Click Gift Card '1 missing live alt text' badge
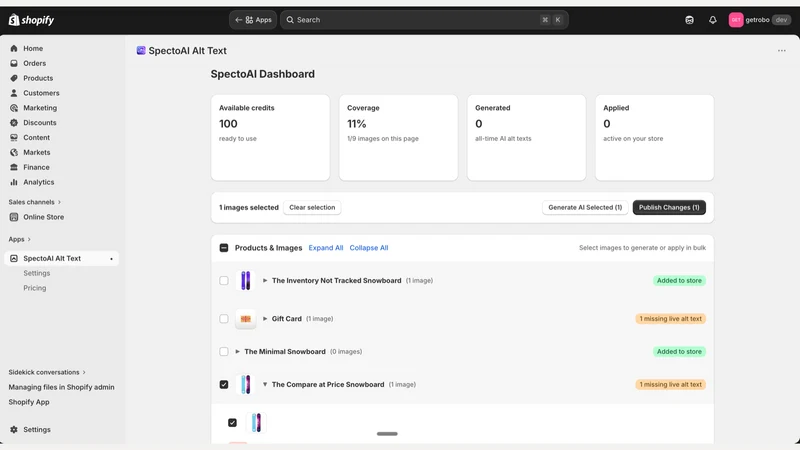The image size is (800, 450). pos(670,318)
